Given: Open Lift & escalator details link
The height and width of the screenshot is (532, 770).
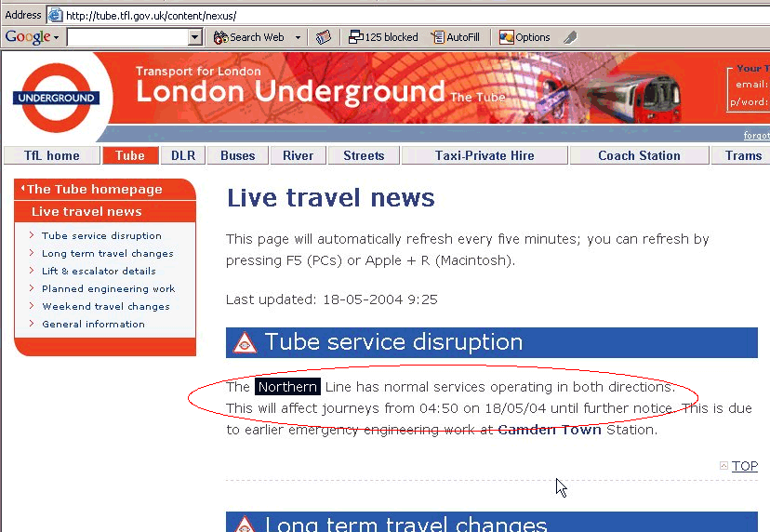Looking at the screenshot, I should pos(99,272).
